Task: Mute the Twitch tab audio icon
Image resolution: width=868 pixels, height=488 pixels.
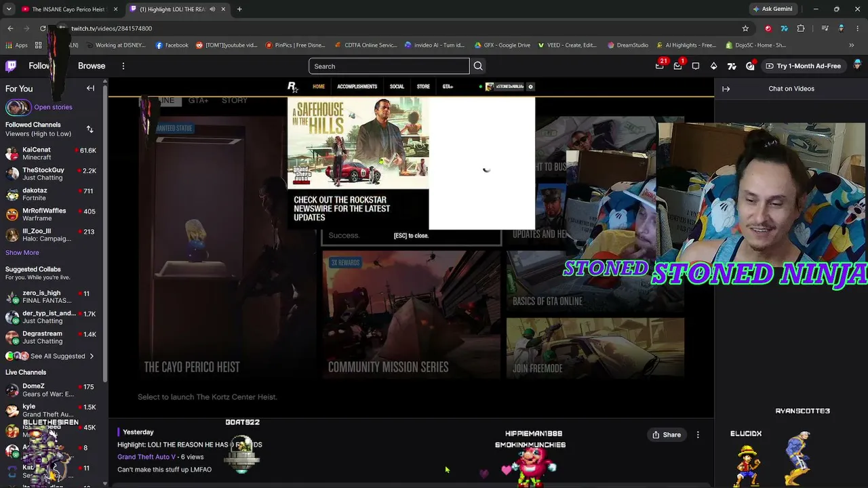Action: coord(212,9)
